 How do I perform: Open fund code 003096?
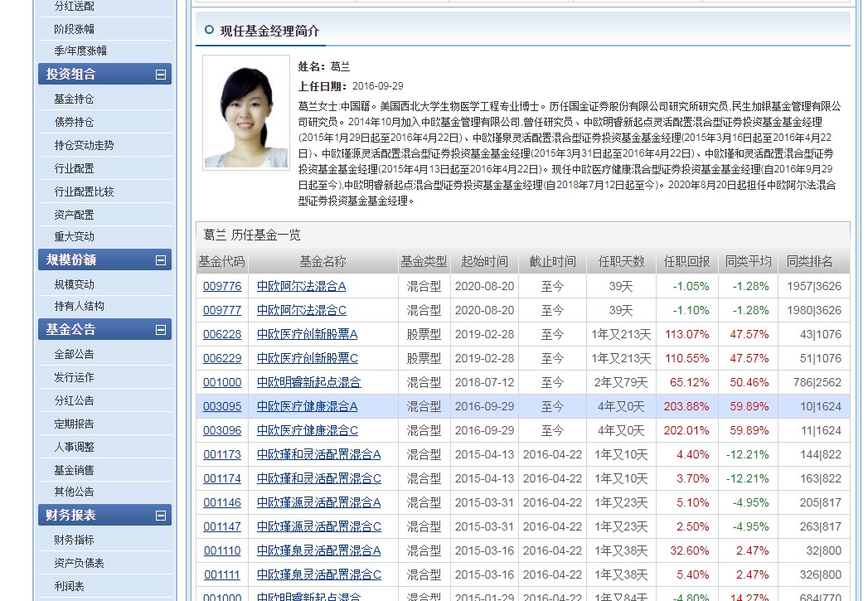(x=222, y=430)
